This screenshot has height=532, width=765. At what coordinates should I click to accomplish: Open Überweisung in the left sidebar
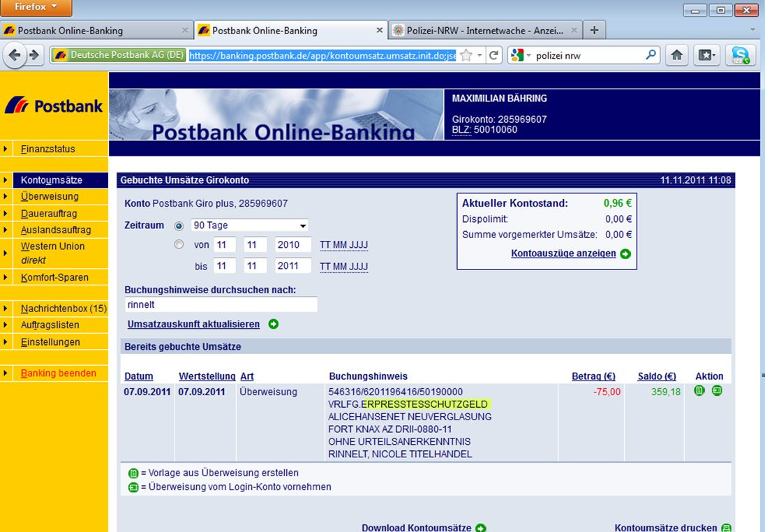[x=50, y=196]
